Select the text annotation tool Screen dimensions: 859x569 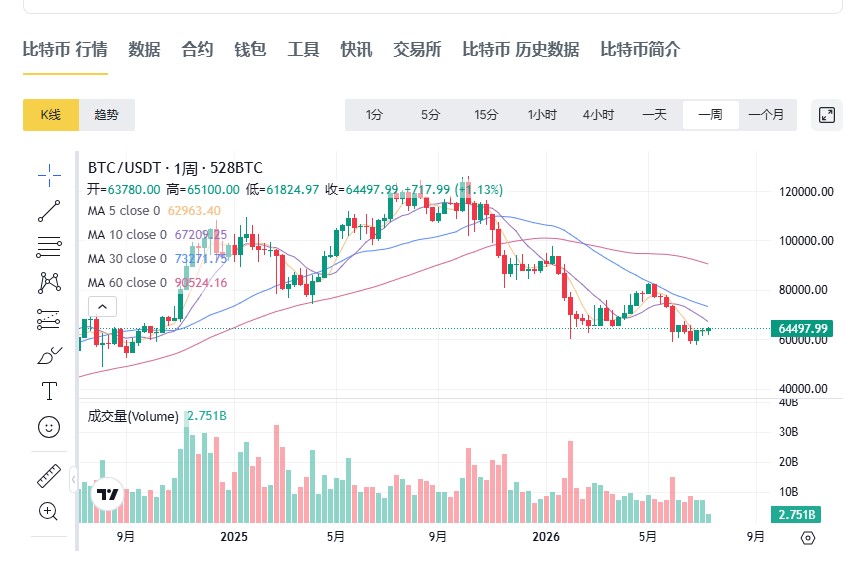[x=49, y=391]
